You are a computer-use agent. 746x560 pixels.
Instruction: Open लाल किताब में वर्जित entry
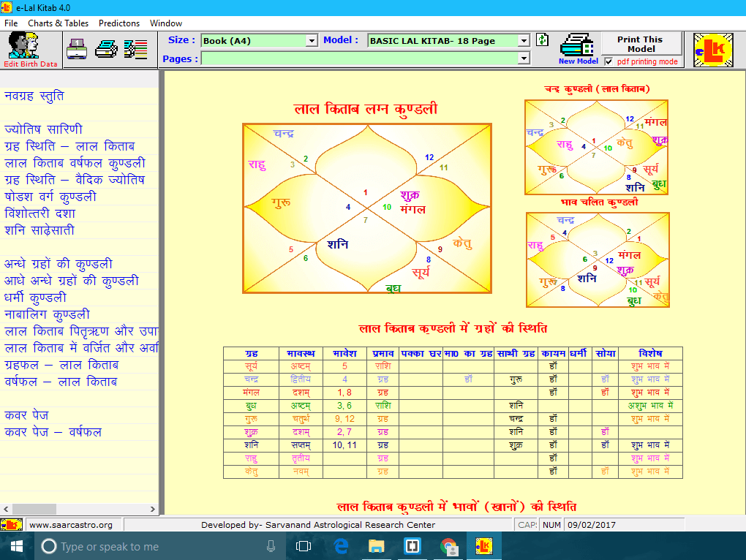click(x=81, y=348)
